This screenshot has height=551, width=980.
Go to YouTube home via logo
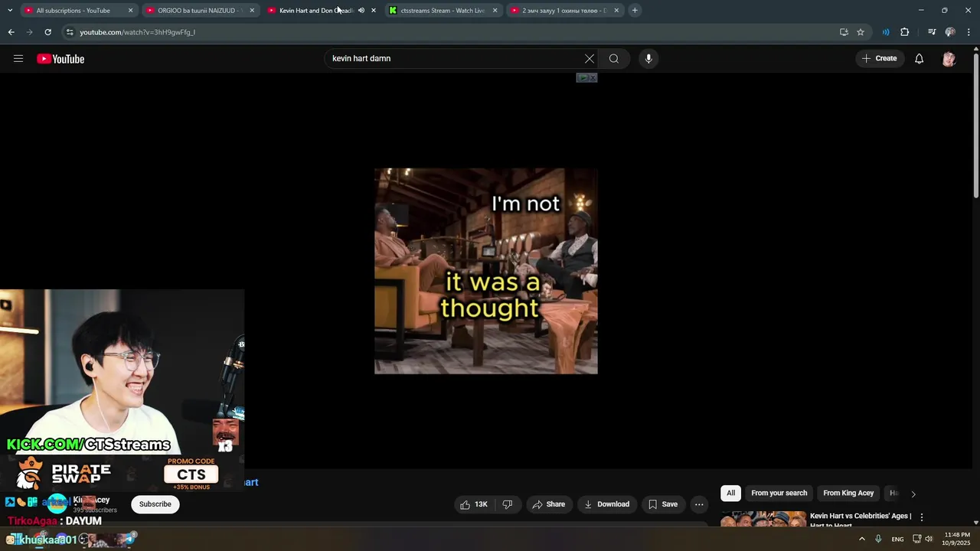pos(60,59)
